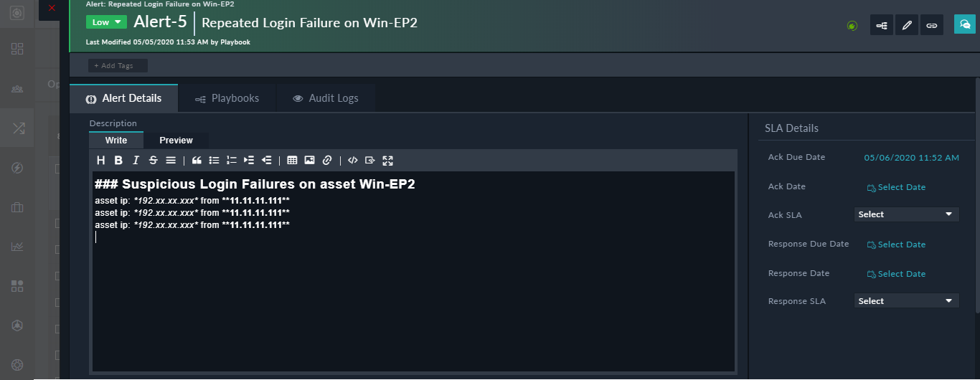Click the strikethrough formatting icon

pyautogui.click(x=153, y=161)
